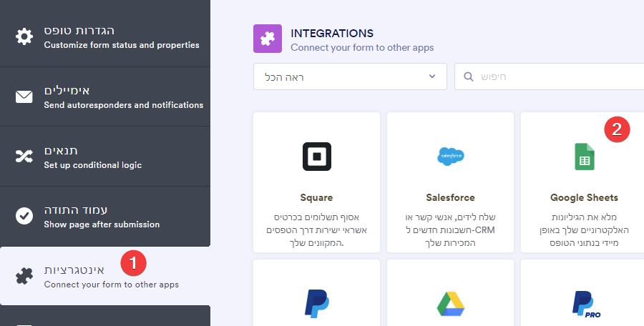The height and width of the screenshot is (326, 644).
Task: Click the conditional logic shuffle icon
Action: 24,157
